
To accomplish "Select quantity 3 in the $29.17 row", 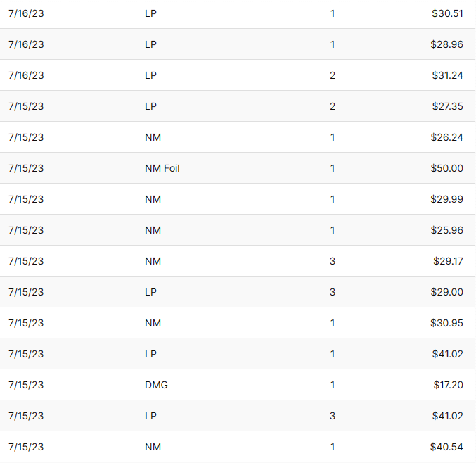I will (333, 261).
